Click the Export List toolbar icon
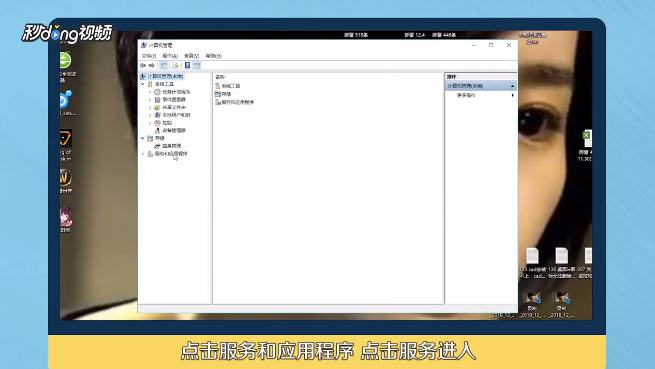The width and height of the screenshot is (655, 369). pyautogui.click(x=175, y=66)
